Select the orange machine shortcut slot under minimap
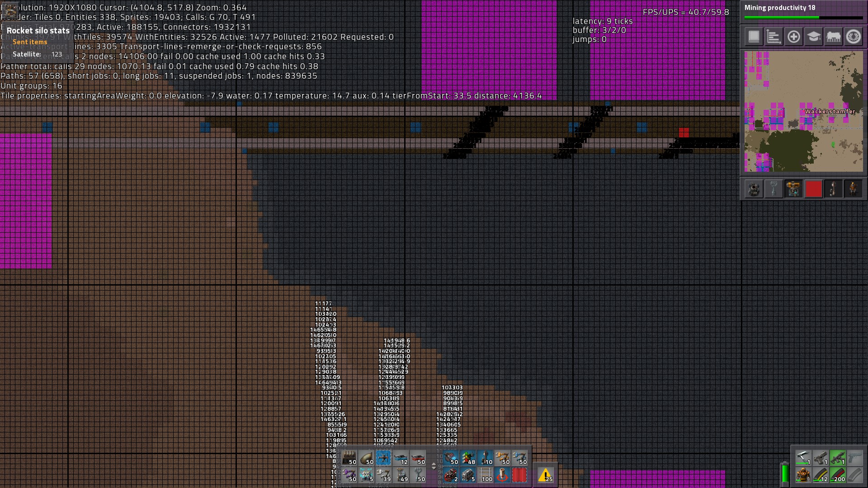The width and height of the screenshot is (868, 488). pos(793,189)
